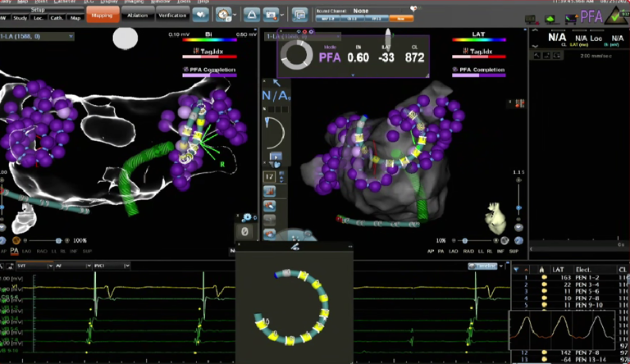Viewport: 630px width, 364px height.
Task: Open the Verification tab
Action: (x=172, y=16)
